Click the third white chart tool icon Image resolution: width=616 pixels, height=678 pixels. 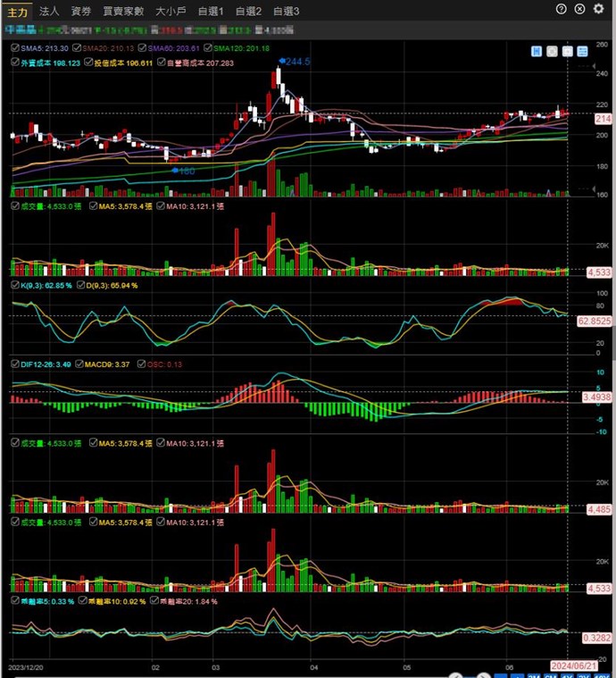pos(567,52)
